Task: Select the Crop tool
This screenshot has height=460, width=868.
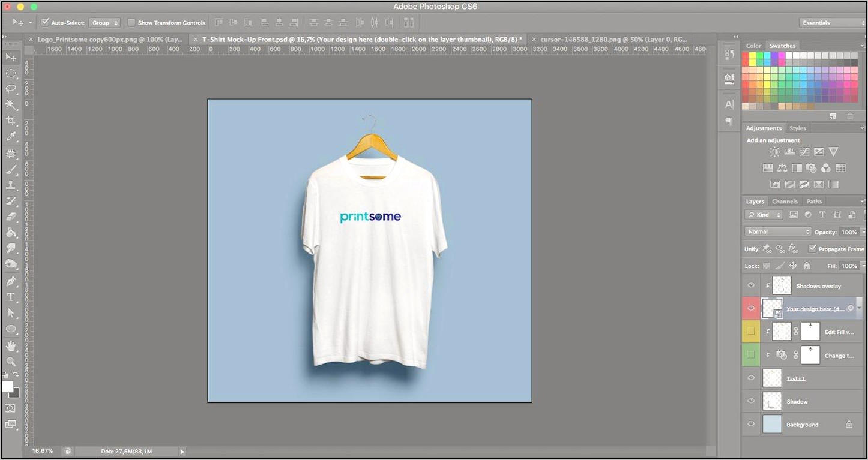Action: point(11,121)
